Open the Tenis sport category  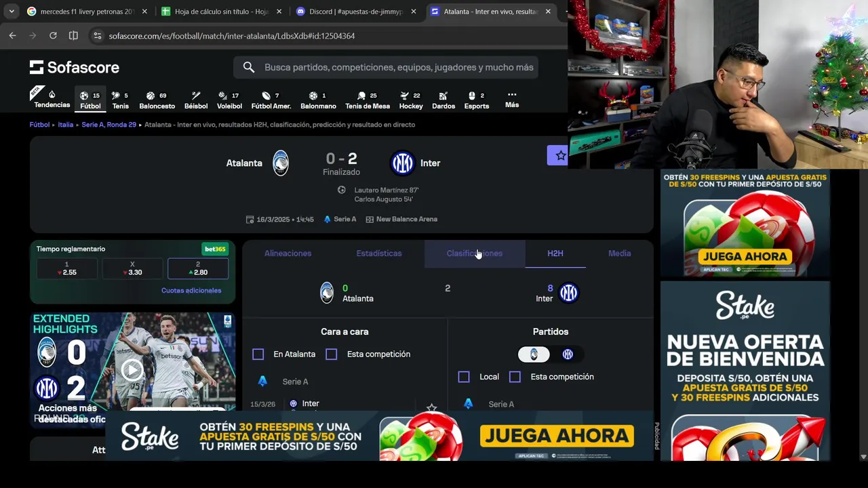point(121,100)
